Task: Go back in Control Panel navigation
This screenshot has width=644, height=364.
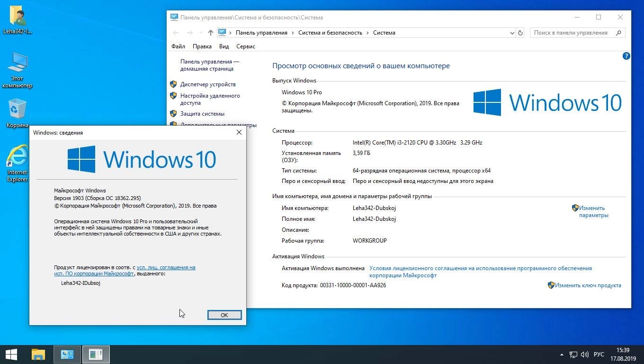Action: point(176,33)
